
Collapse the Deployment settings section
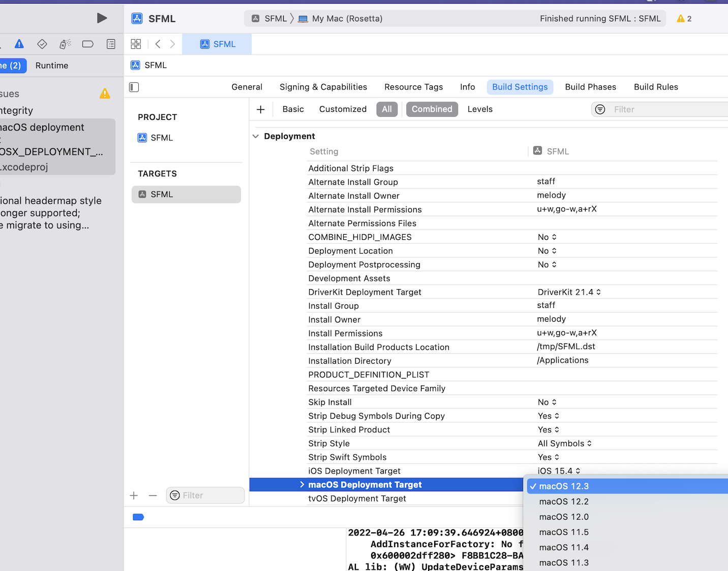click(255, 136)
